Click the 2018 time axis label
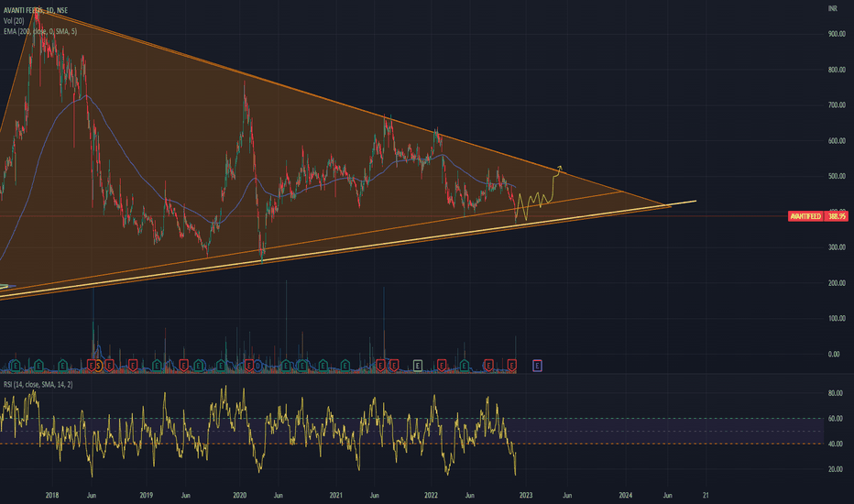Viewport: 854px width, 504px height. pos(52,495)
